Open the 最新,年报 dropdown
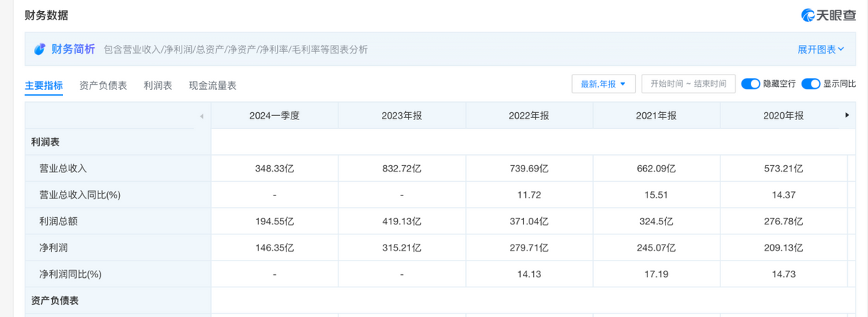868x317 pixels. pos(603,84)
